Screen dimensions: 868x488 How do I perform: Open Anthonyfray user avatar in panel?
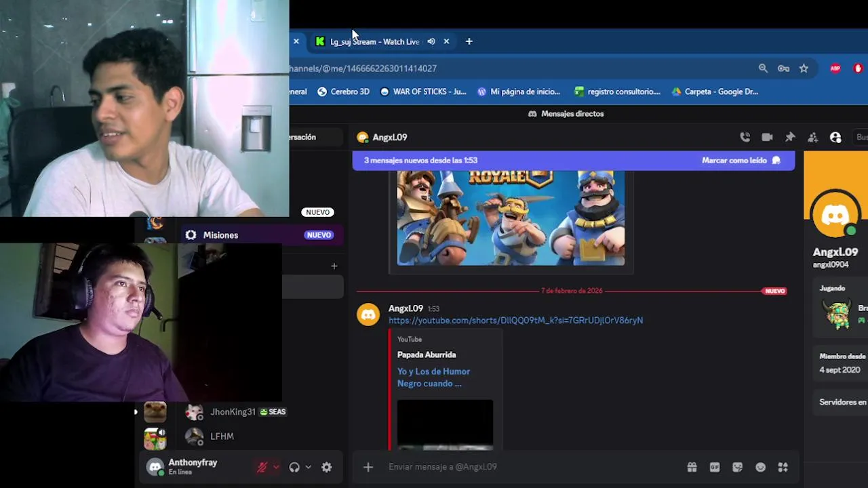[x=155, y=466]
